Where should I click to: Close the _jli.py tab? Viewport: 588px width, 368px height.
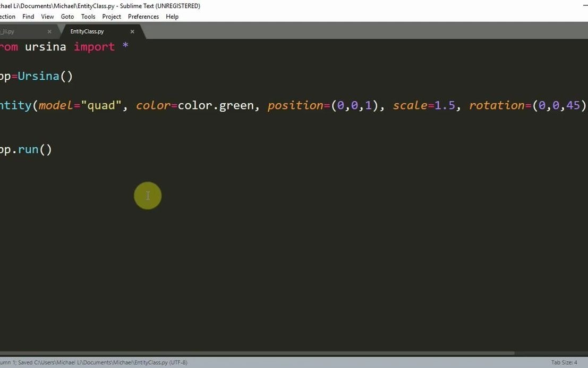coord(49,31)
